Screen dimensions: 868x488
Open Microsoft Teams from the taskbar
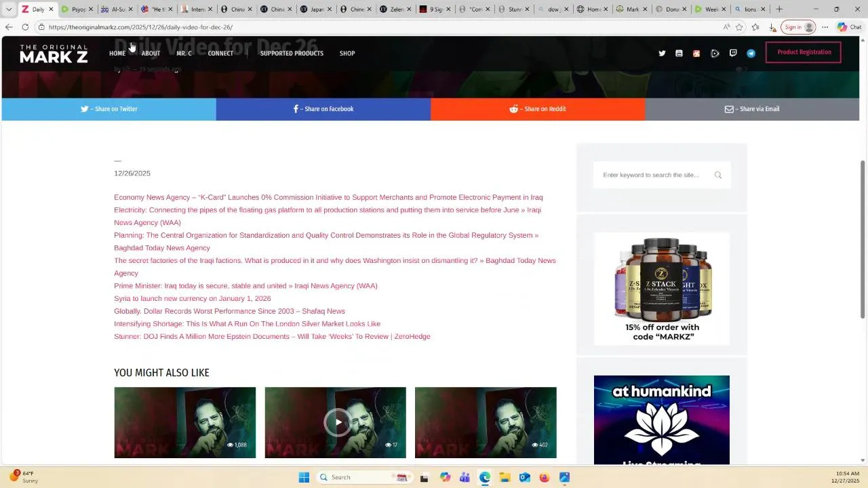click(465, 477)
